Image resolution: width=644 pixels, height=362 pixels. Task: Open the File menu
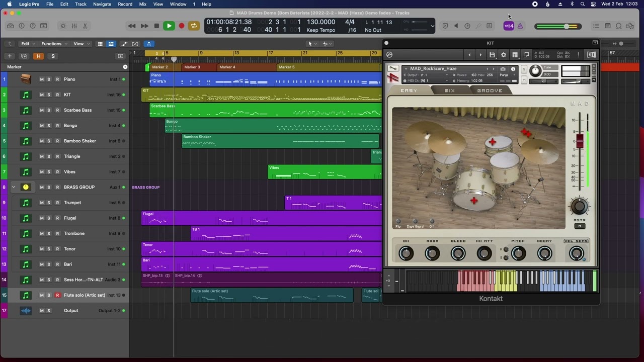click(50, 4)
